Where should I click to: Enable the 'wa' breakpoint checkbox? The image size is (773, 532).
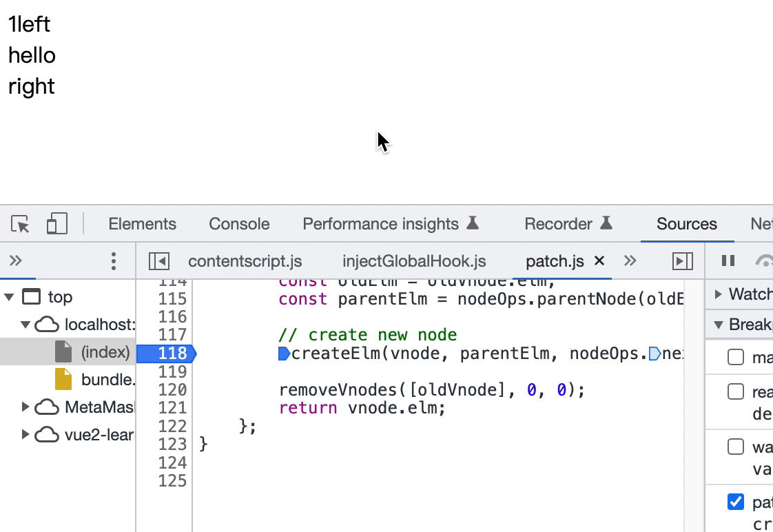(736, 447)
